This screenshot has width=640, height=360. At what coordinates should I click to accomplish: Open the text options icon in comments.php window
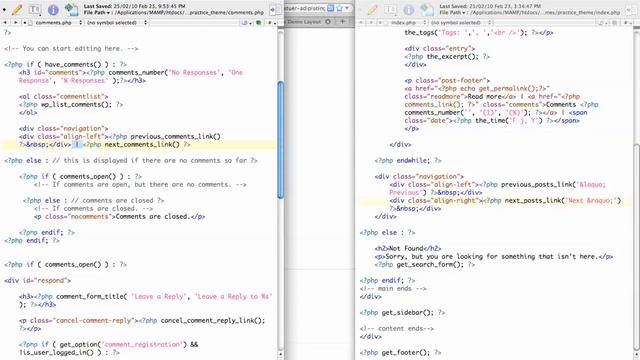[35, 9]
